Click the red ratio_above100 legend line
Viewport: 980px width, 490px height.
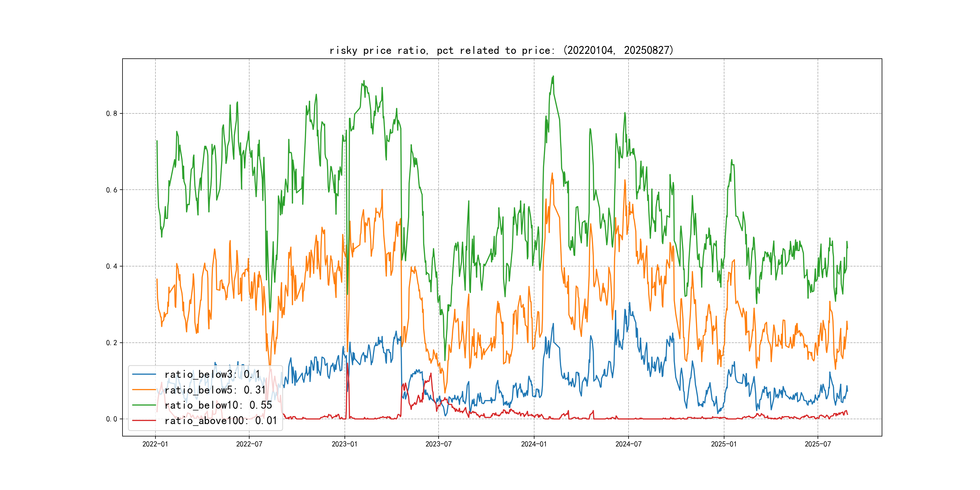144,420
